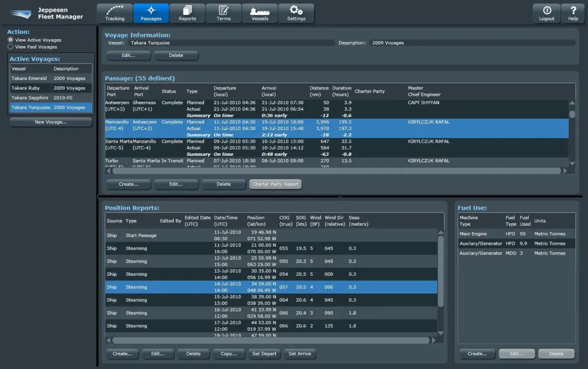
Task: Click Delete button in Position Reports
Action: tap(193, 353)
